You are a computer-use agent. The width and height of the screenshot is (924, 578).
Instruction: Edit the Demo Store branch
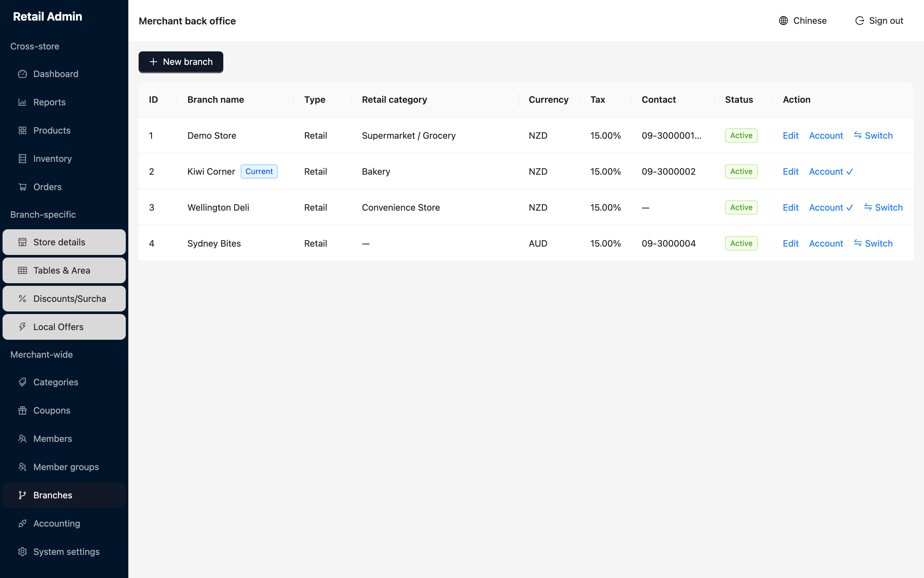(790, 135)
